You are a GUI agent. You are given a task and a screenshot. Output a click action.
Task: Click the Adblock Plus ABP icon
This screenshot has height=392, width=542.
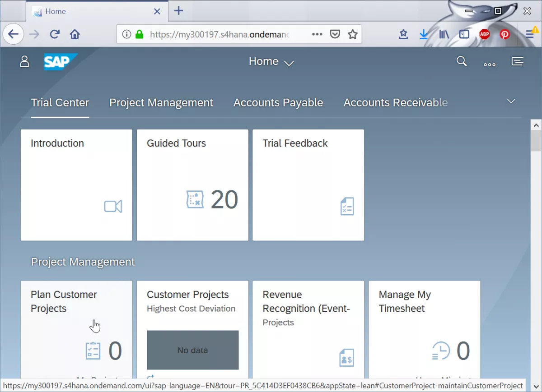click(x=485, y=34)
